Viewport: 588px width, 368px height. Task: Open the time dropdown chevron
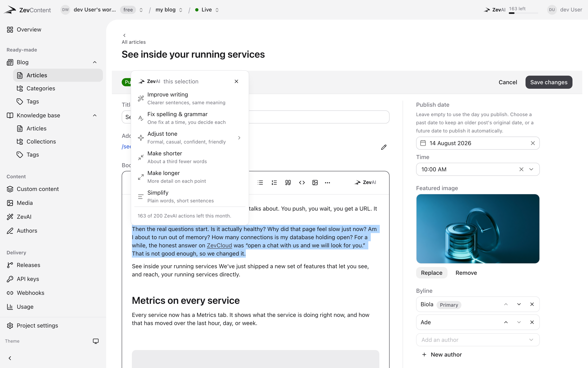coord(531,169)
